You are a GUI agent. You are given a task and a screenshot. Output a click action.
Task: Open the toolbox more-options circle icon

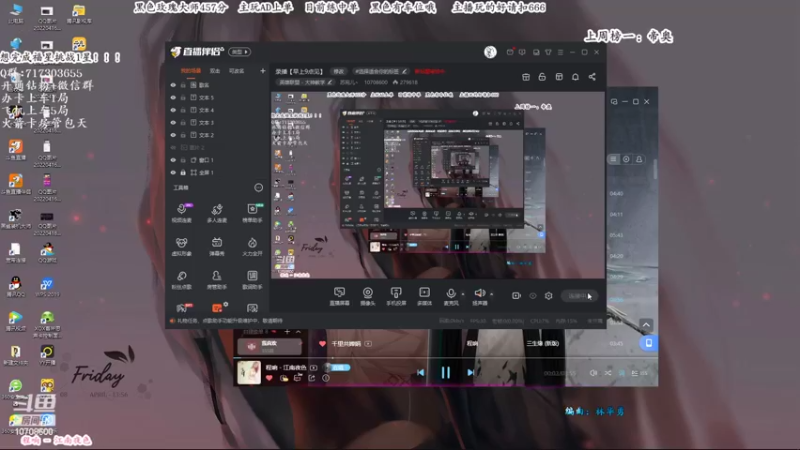[x=259, y=188]
